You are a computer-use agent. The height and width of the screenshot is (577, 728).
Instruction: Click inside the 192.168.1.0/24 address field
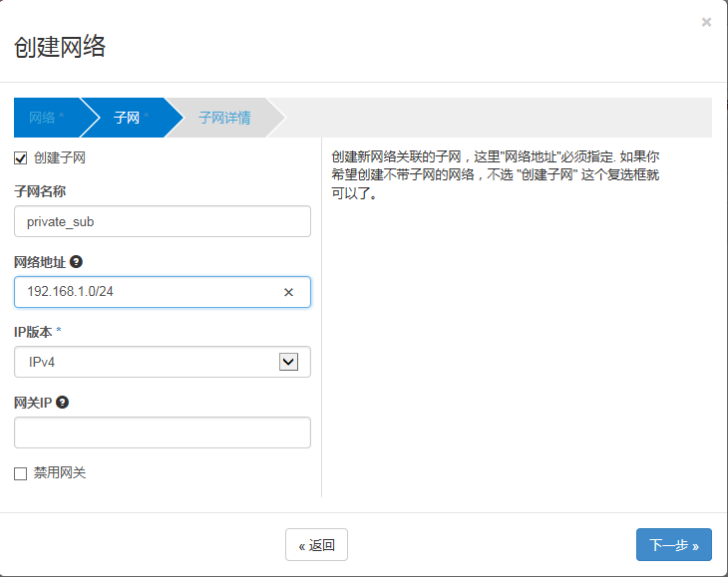[150, 292]
